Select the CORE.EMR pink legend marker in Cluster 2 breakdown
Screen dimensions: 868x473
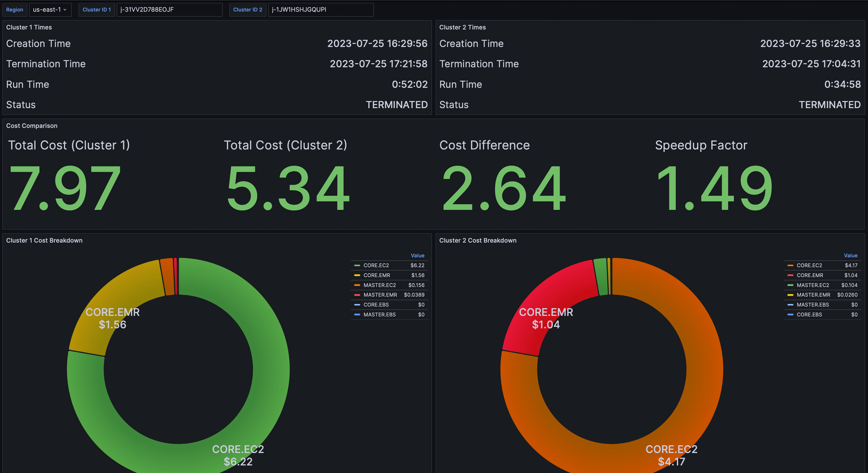[x=790, y=275]
